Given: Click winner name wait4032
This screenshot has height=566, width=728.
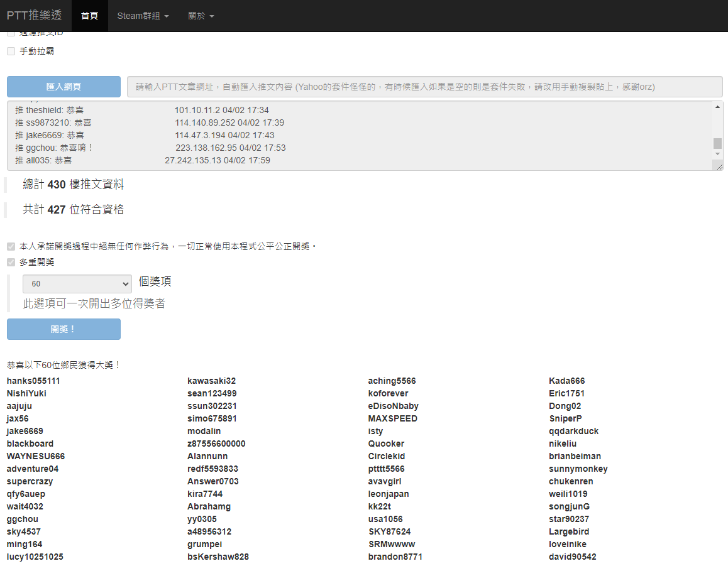Looking at the screenshot, I should click(x=25, y=506).
